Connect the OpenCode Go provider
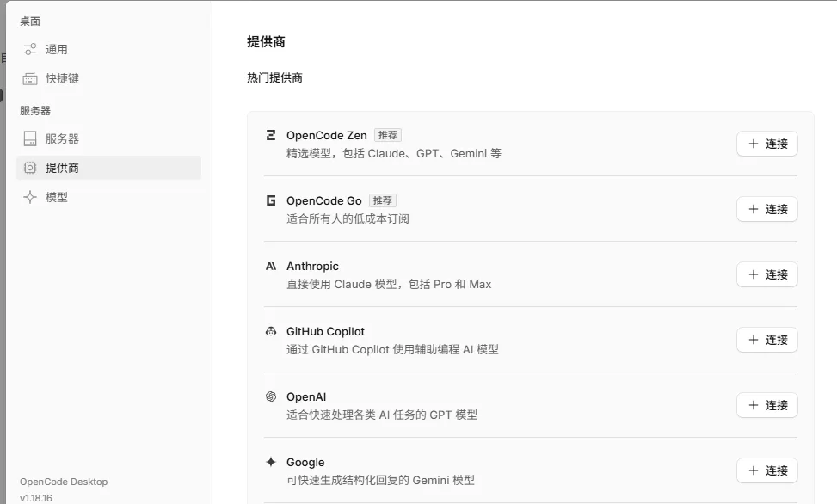Screen dimensions: 837x504 (767, 209)
